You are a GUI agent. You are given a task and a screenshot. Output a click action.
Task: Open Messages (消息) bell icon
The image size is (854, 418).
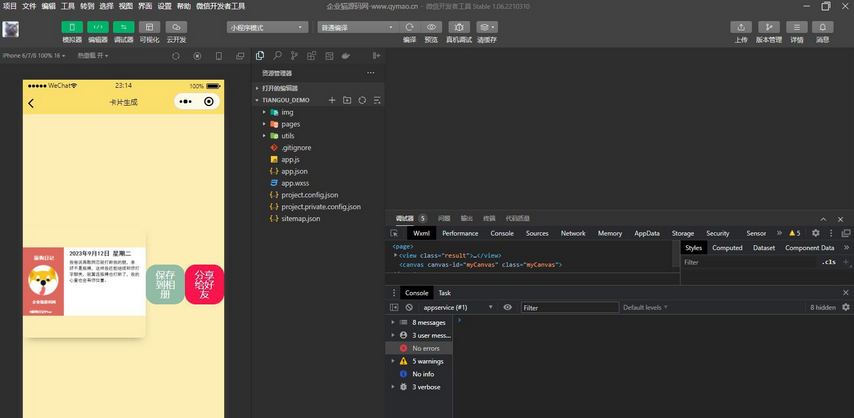pyautogui.click(x=822, y=27)
